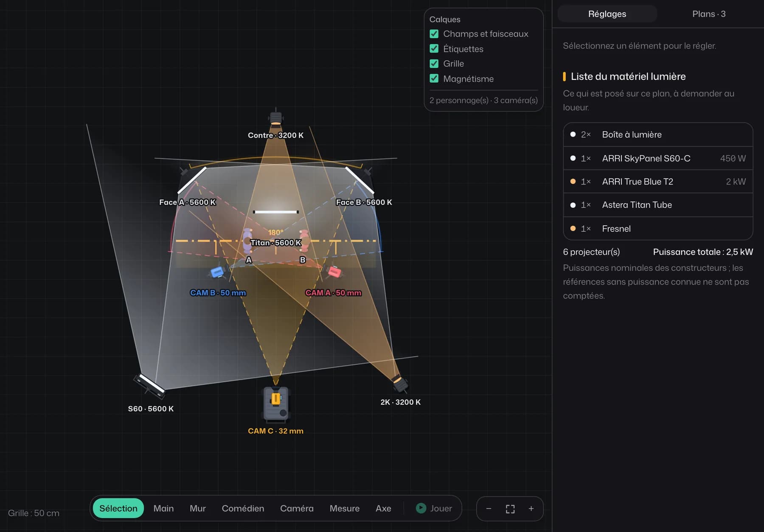764x532 pixels.
Task: Open the Réglages tab
Action: coord(607,14)
